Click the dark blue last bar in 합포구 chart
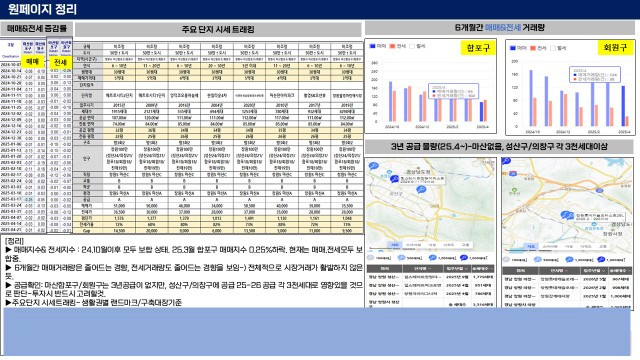The height and width of the screenshot is (360, 640). pos(482,111)
